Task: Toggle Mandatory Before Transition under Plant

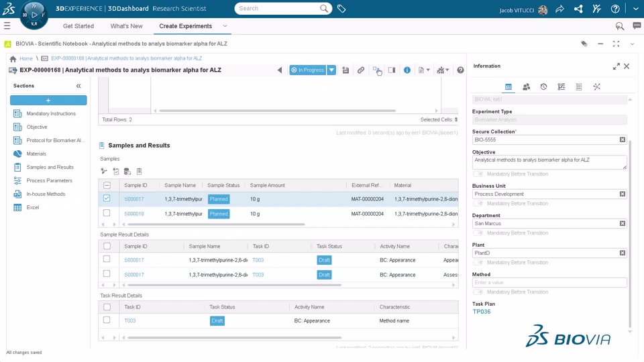Action: pyautogui.click(x=478, y=263)
